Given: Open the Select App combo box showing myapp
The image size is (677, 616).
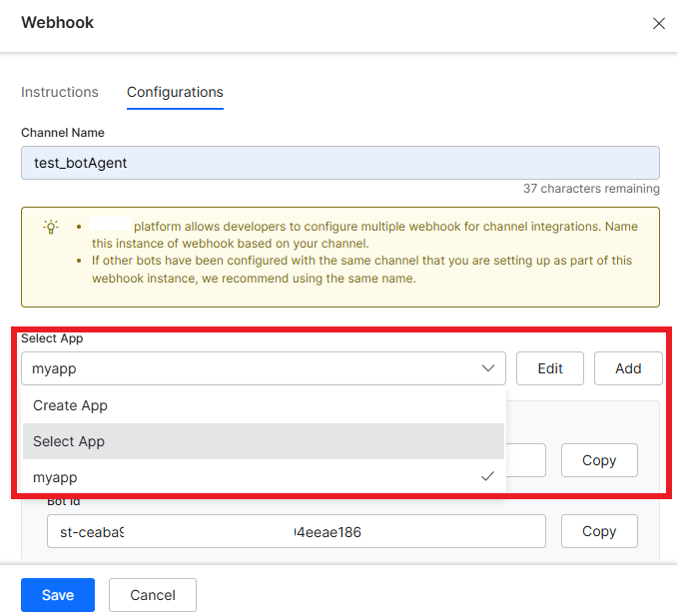Looking at the screenshot, I should (x=250, y=368).
